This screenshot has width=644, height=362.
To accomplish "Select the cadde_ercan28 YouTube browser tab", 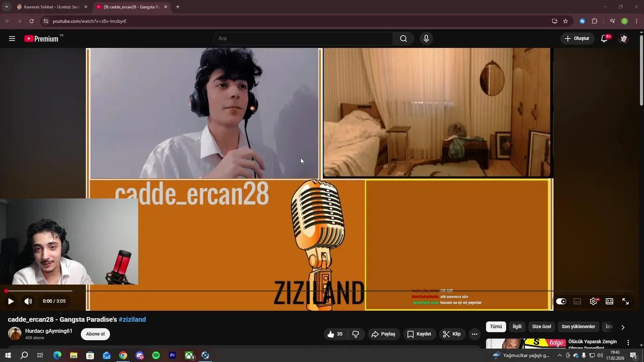I will pos(131,7).
